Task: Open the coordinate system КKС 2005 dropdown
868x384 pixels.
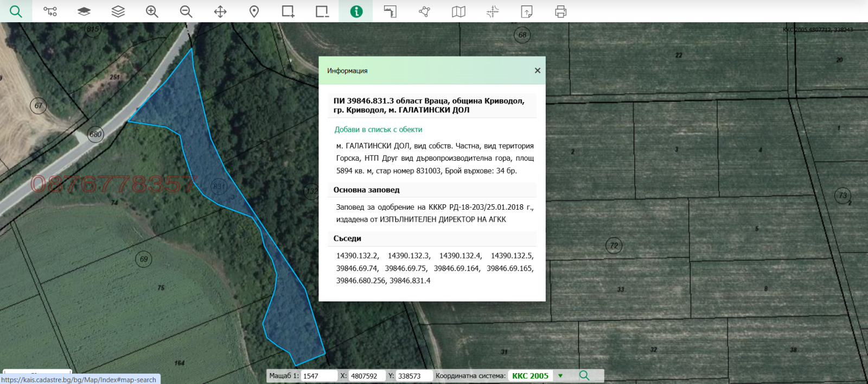Action: pyautogui.click(x=530, y=376)
